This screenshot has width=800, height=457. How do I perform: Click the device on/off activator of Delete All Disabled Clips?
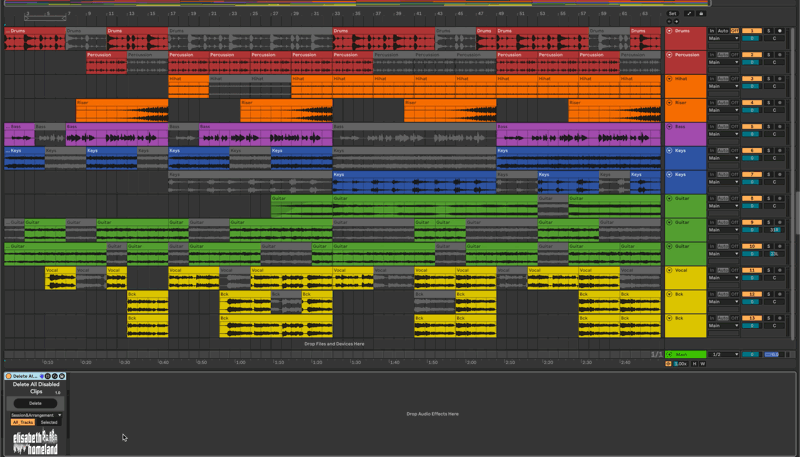(x=9, y=376)
